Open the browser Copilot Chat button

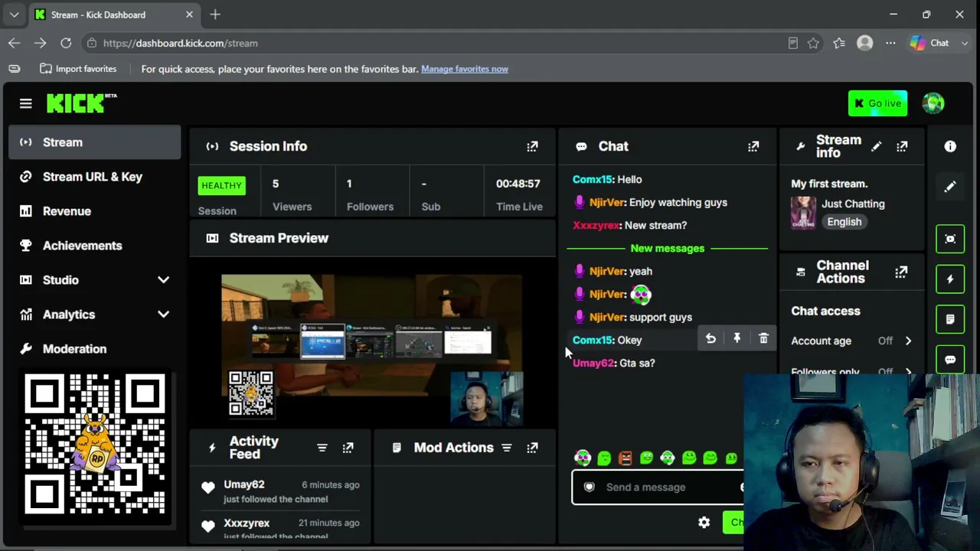[x=929, y=43]
